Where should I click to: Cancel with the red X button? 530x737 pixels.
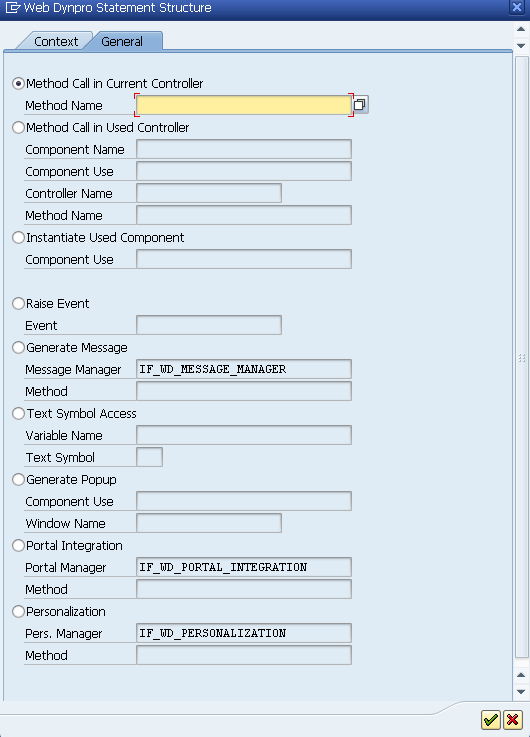coord(513,720)
